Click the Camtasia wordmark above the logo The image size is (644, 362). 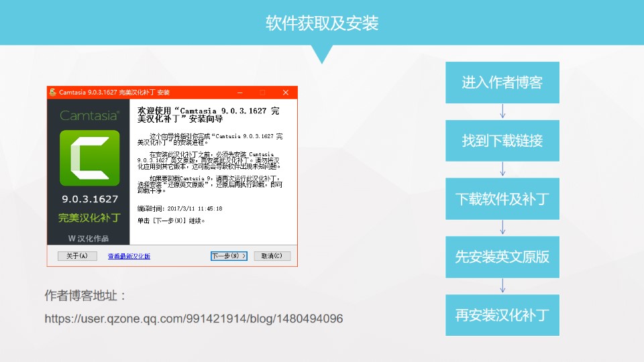[x=89, y=116]
